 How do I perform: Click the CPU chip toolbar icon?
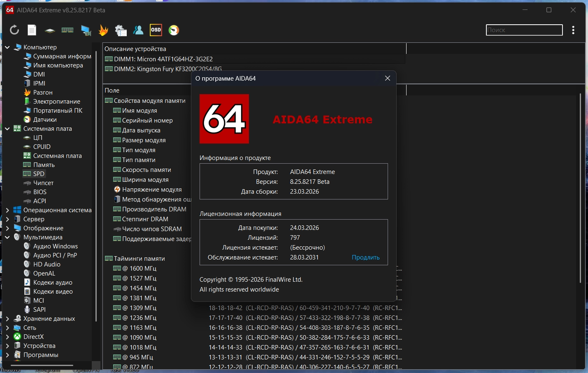click(50, 30)
